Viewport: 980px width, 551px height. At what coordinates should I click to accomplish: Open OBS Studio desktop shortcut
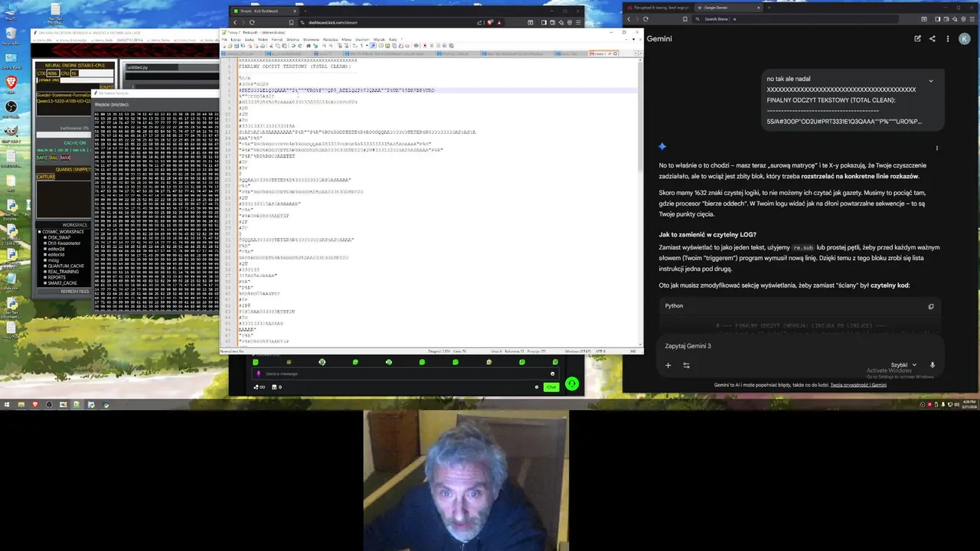11,109
